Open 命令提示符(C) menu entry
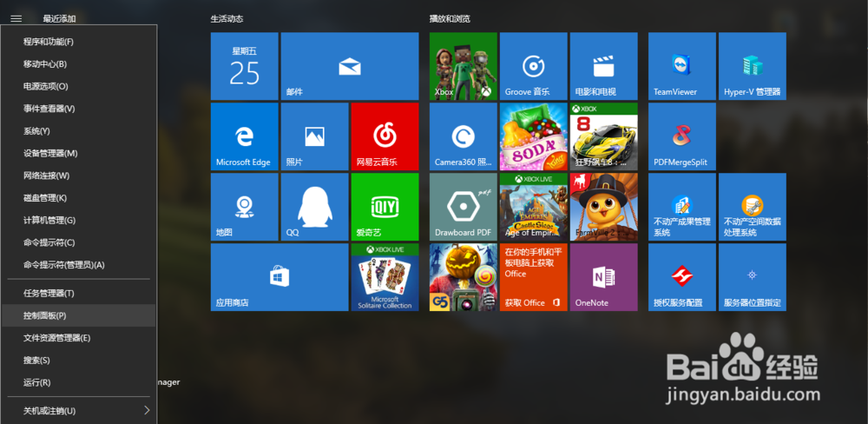The image size is (868, 424). point(79,242)
